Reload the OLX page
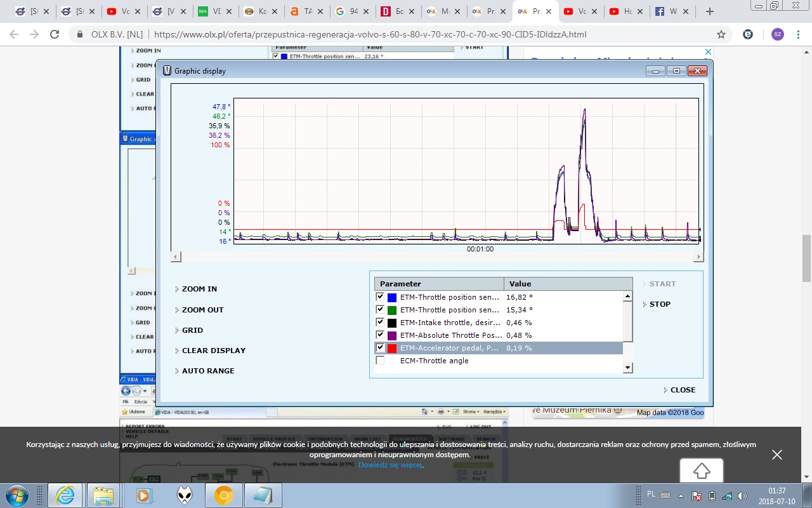 [55, 35]
